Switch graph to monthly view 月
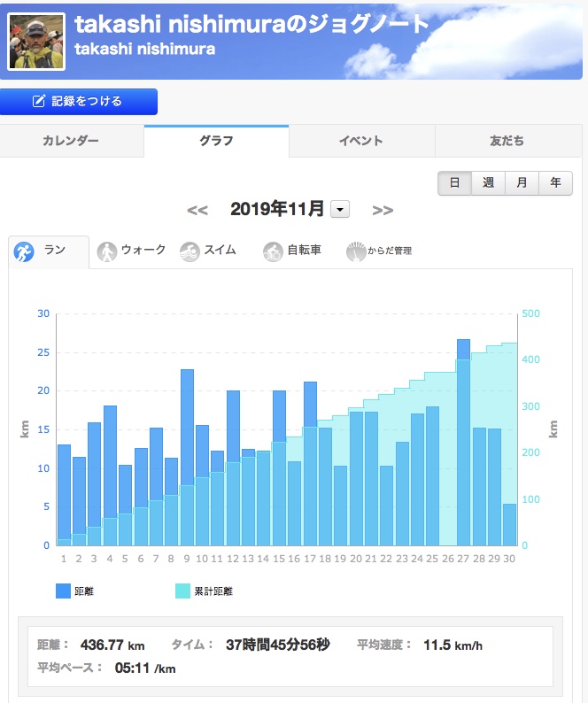Viewport: 588px width, 703px height. 522,183
